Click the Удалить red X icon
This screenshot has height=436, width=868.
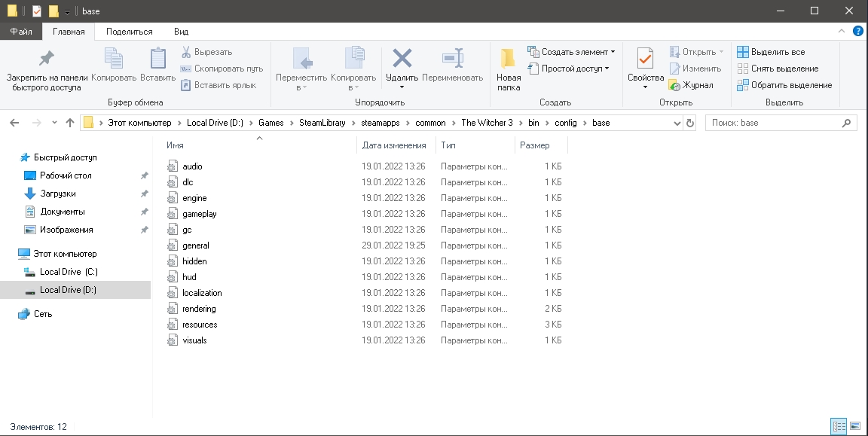point(402,59)
